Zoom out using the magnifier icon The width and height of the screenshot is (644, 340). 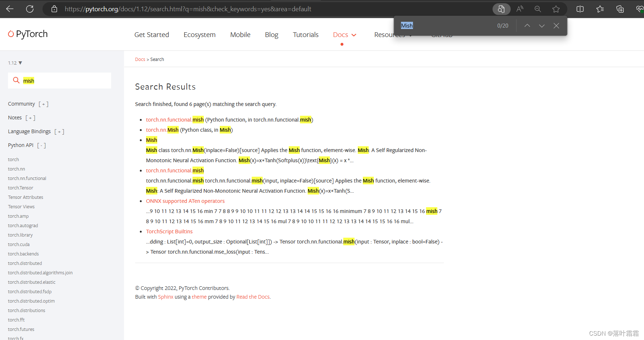pos(538,9)
